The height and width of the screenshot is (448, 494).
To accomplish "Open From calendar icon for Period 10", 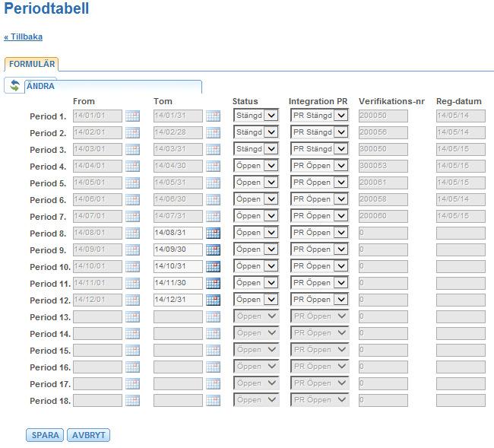I will (133, 266).
